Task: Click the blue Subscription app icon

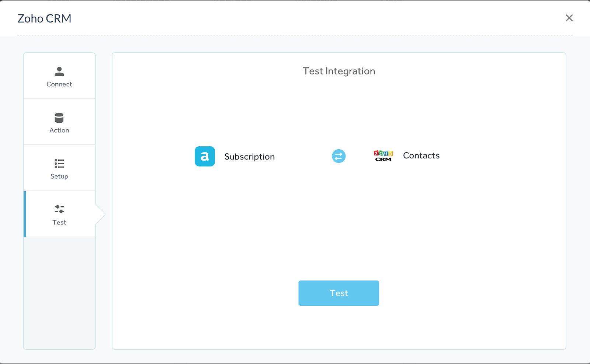Action: click(x=205, y=156)
